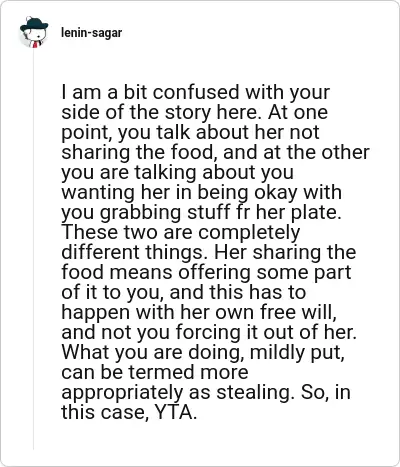Click the line starting "I am a bit confused"
This screenshot has height=467, width=400.
tap(196, 93)
